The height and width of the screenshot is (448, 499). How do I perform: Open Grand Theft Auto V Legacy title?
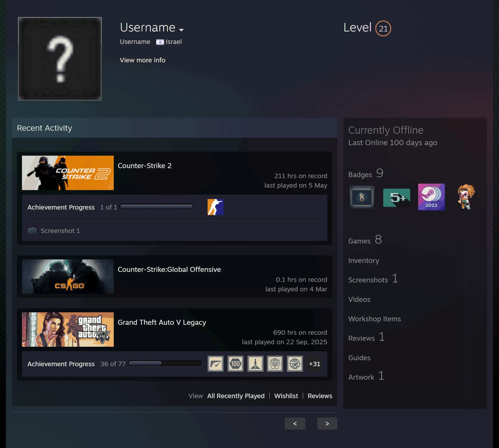point(162,322)
